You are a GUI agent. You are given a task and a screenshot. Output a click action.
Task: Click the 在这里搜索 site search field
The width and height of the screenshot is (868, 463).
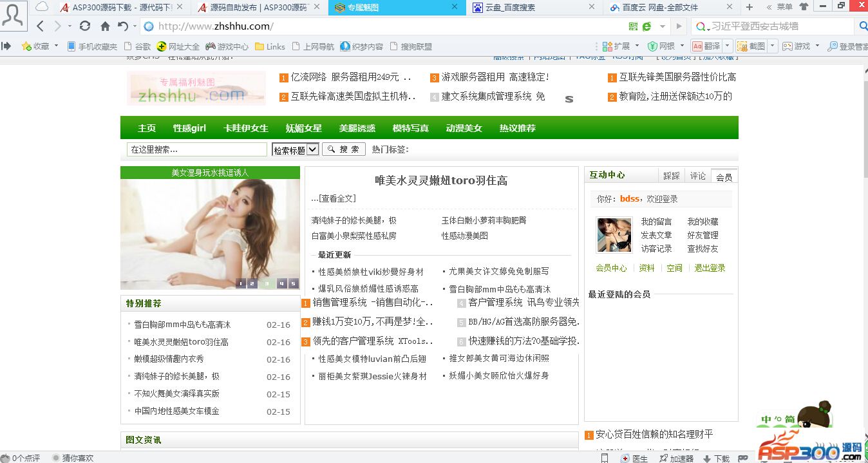[x=196, y=149]
